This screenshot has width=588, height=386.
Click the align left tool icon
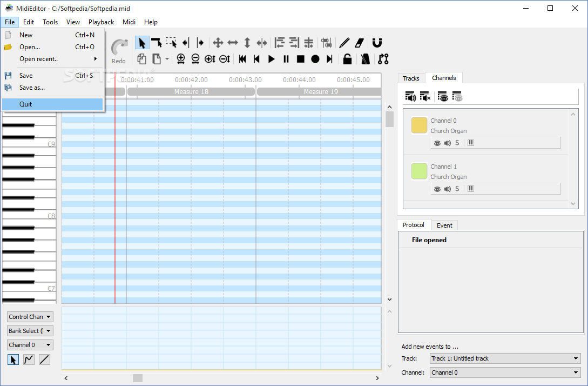click(x=279, y=43)
